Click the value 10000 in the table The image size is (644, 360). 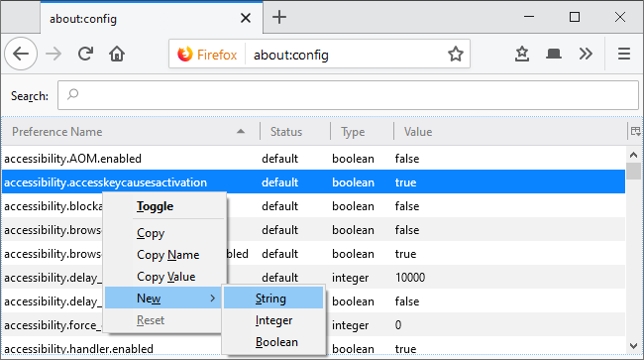[x=410, y=278]
